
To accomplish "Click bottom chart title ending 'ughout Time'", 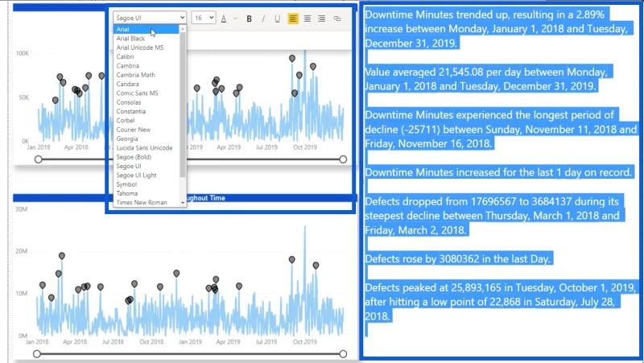I will (x=206, y=198).
